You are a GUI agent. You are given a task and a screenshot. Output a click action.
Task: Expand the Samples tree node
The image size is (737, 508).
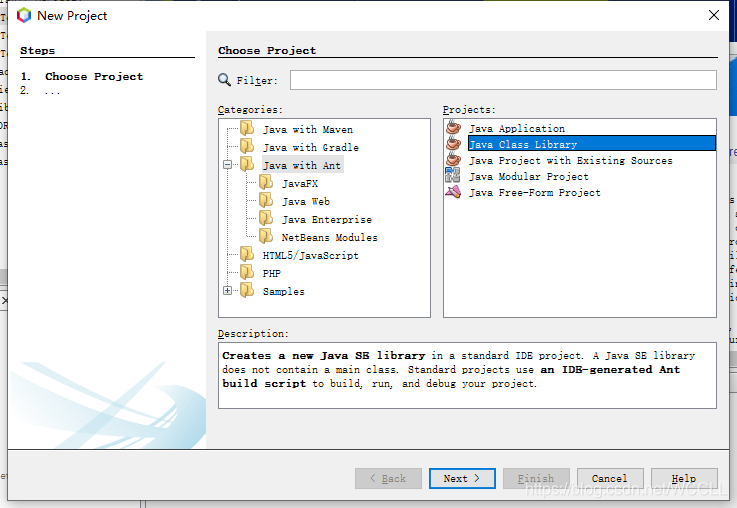(x=228, y=290)
